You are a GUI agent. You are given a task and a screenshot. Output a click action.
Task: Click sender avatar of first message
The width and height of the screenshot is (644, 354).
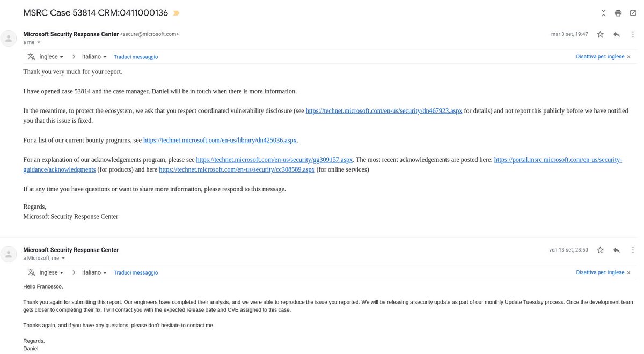point(9,38)
